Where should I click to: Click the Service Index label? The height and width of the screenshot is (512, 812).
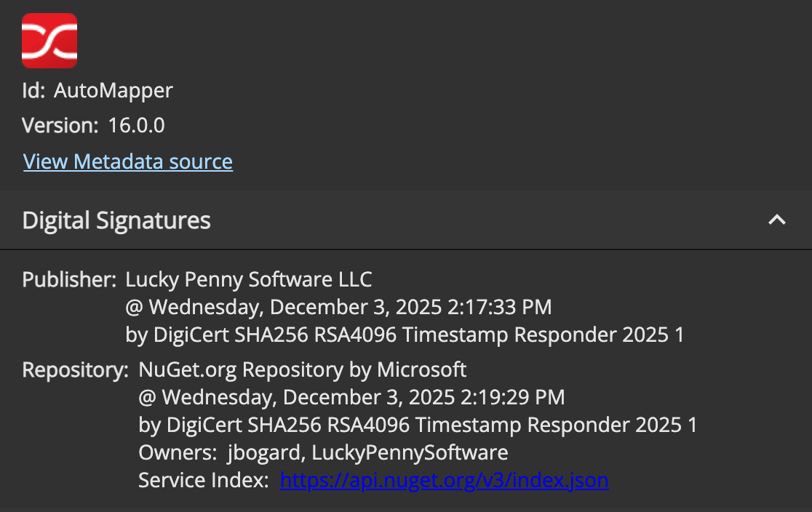204,480
